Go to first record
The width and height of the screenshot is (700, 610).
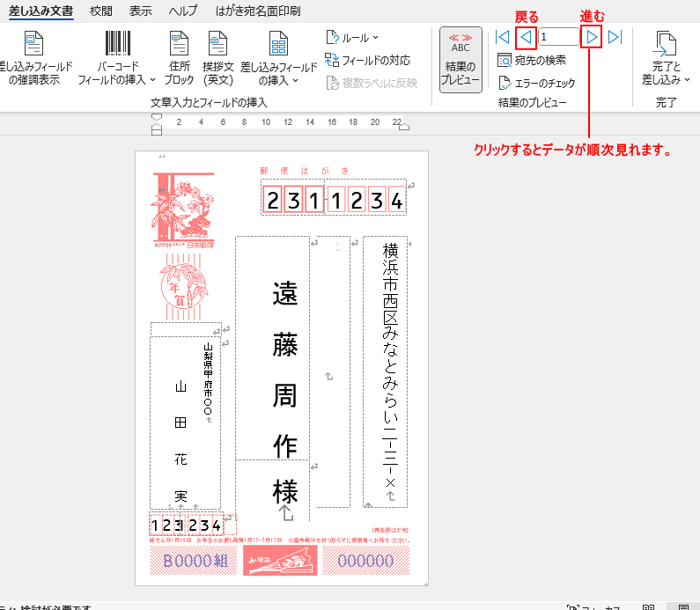pos(503,37)
